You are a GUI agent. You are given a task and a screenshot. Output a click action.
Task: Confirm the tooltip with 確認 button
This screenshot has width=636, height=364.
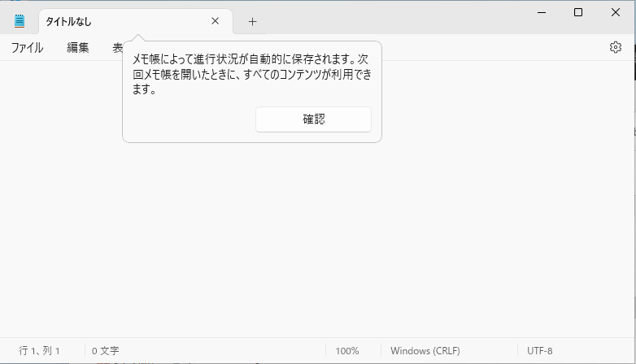click(x=313, y=119)
